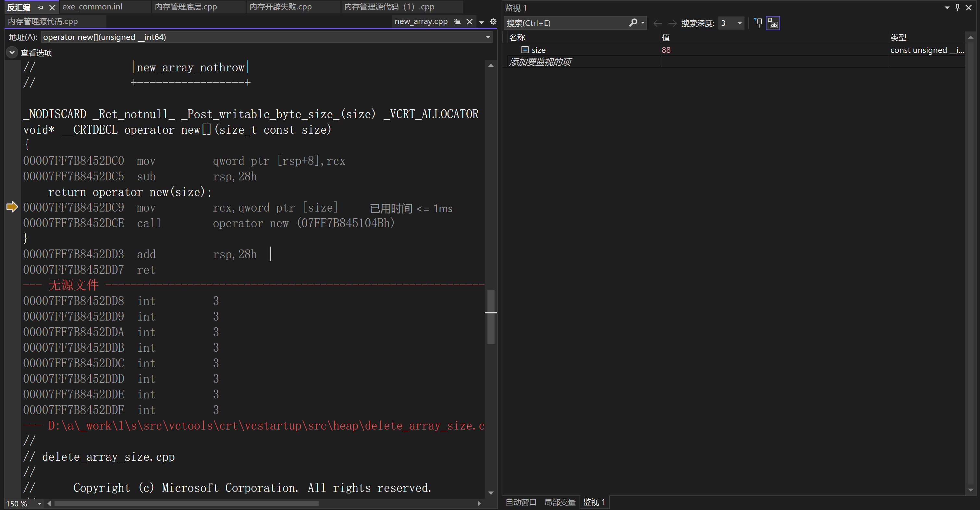Image resolution: width=980 pixels, height=510 pixels.
Task: Click the 添加要监视的项 add watch row
Action: point(540,62)
